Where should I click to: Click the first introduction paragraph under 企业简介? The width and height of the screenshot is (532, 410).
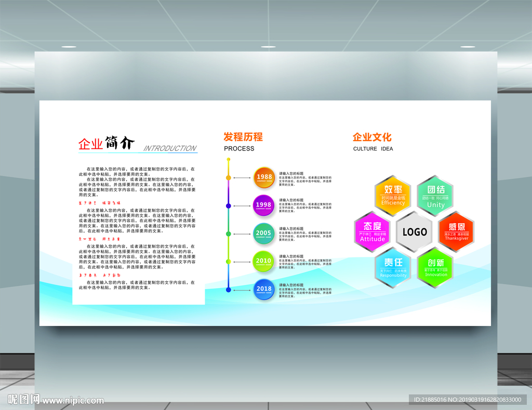click(x=137, y=171)
